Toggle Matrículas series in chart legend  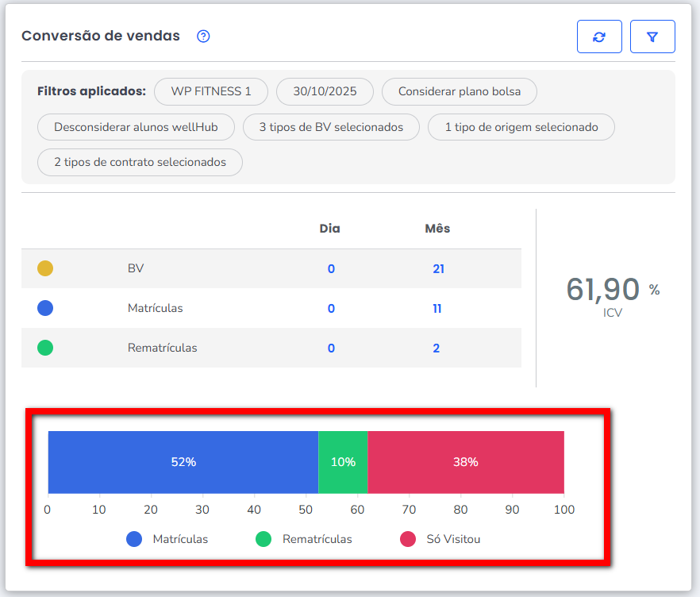[167, 539]
